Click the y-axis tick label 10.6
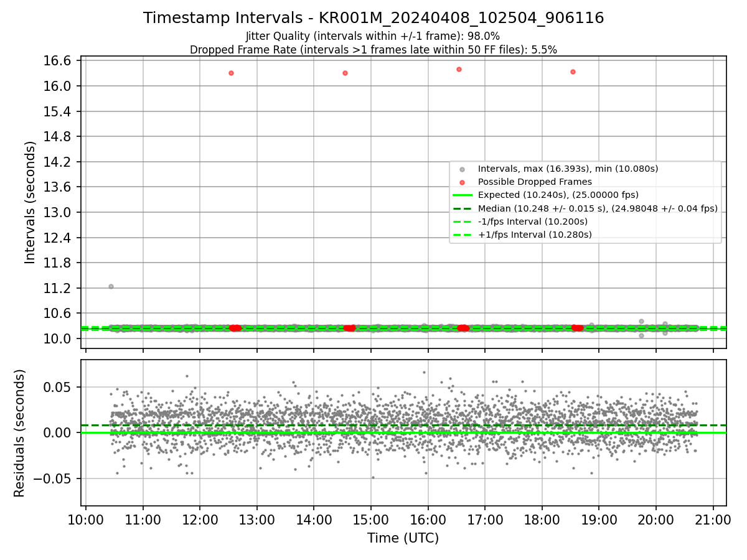Viewport: 747px width, 560px height. click(58, 314)
